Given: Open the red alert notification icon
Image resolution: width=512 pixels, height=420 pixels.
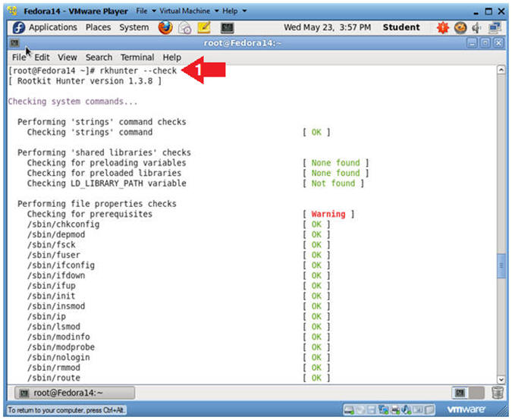Looking at the screenshot, I should click(443, 28).
